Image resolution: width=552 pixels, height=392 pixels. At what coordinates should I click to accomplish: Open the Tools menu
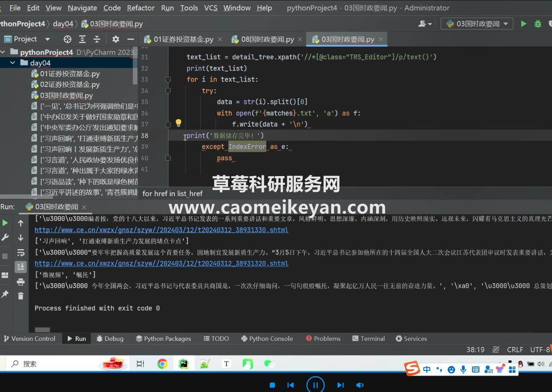pyautogui.click(x=189, y=8)
